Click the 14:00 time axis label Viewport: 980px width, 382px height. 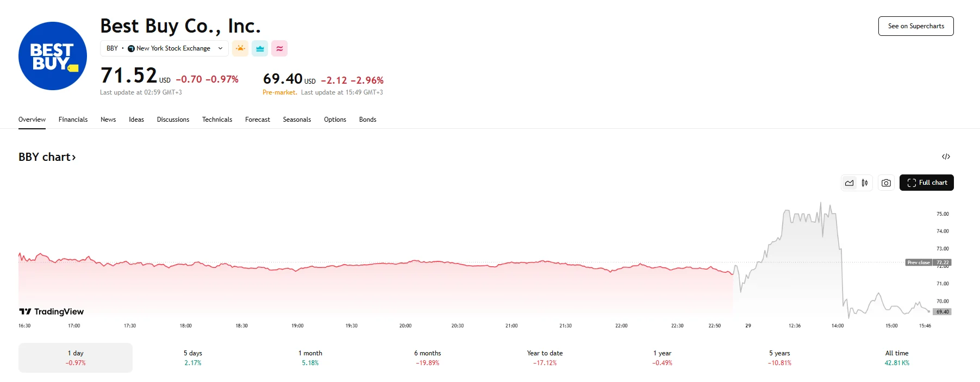[838, 326]
